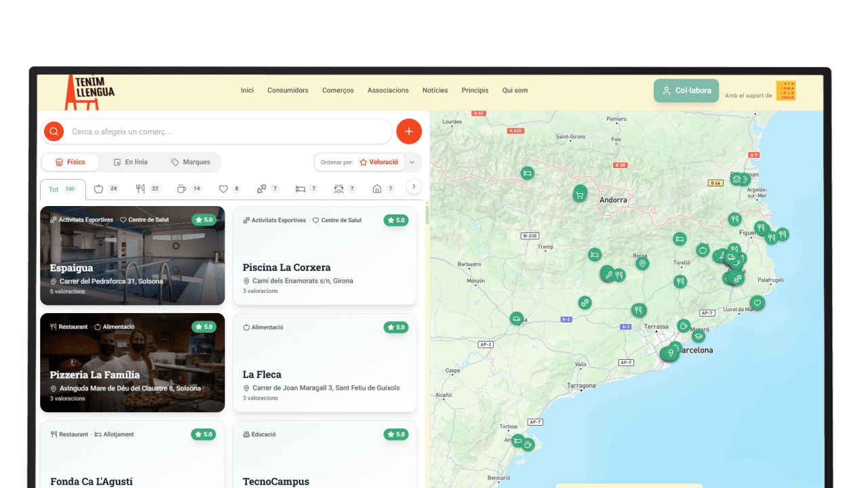This screenshot has width=868, height=488.
Task: Open the sort order dropdown chevron
Action: pos(412,163)
